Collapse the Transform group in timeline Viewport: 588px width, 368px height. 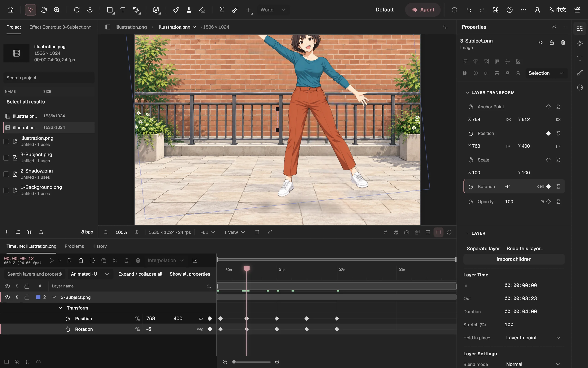click(x=60, y=308)
